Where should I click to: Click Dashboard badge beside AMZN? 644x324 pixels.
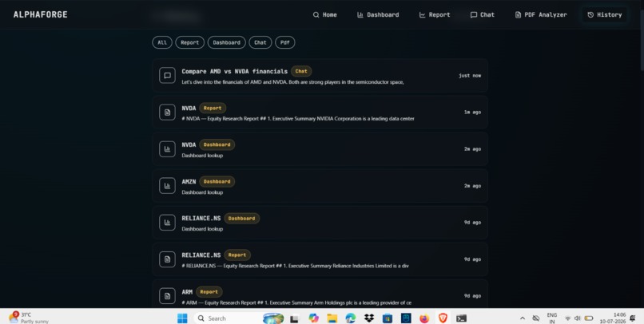tap(217, 182)
